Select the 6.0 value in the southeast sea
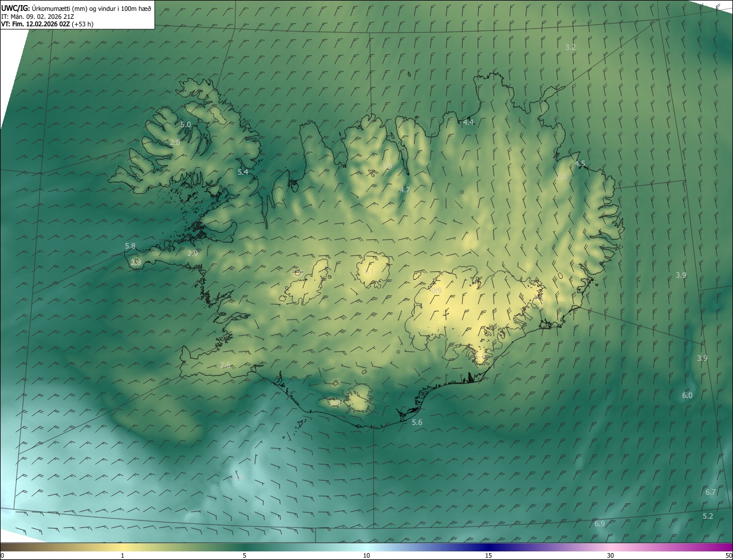733x560 pixels. 687,395
